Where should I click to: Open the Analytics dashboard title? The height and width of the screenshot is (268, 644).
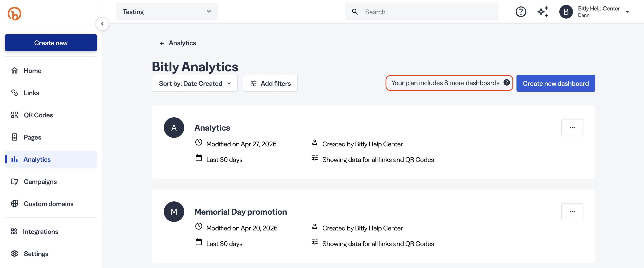pyautogui.click(x=212, y=128)
